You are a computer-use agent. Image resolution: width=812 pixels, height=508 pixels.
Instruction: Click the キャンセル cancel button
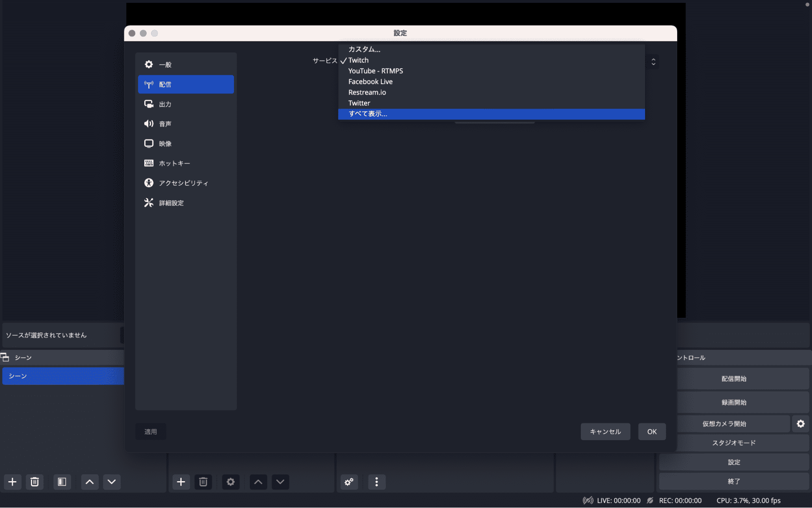coord(605,432)
